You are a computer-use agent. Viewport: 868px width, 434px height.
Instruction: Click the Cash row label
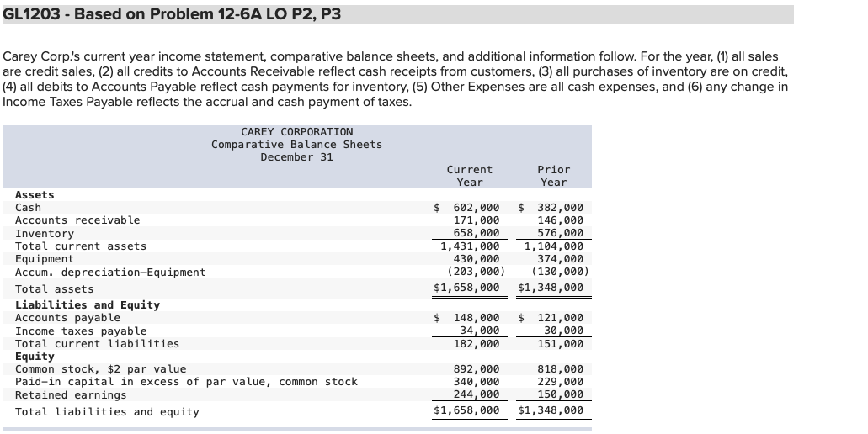point(29,207)
